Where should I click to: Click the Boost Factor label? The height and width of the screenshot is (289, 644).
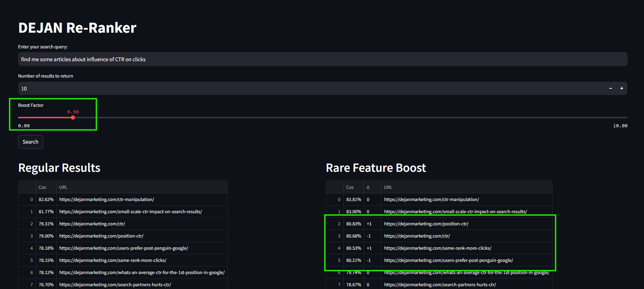point(31,105)
